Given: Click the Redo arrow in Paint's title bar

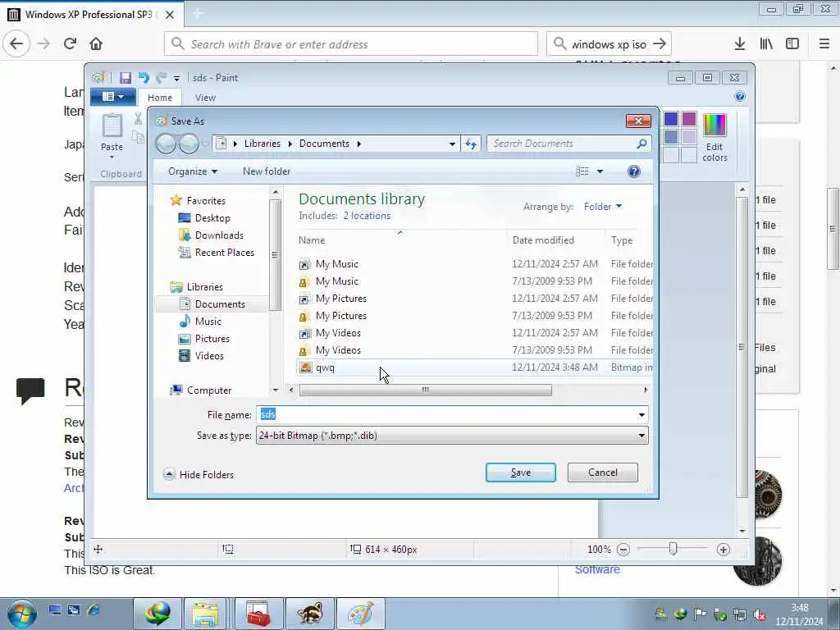Looking at the screenshot, I should click(161, 78).
